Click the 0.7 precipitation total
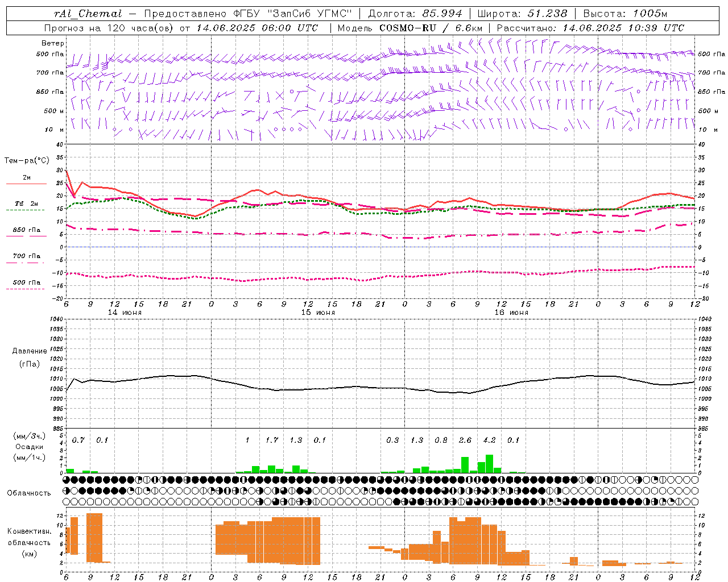728x582 pixels. [78, 440]
